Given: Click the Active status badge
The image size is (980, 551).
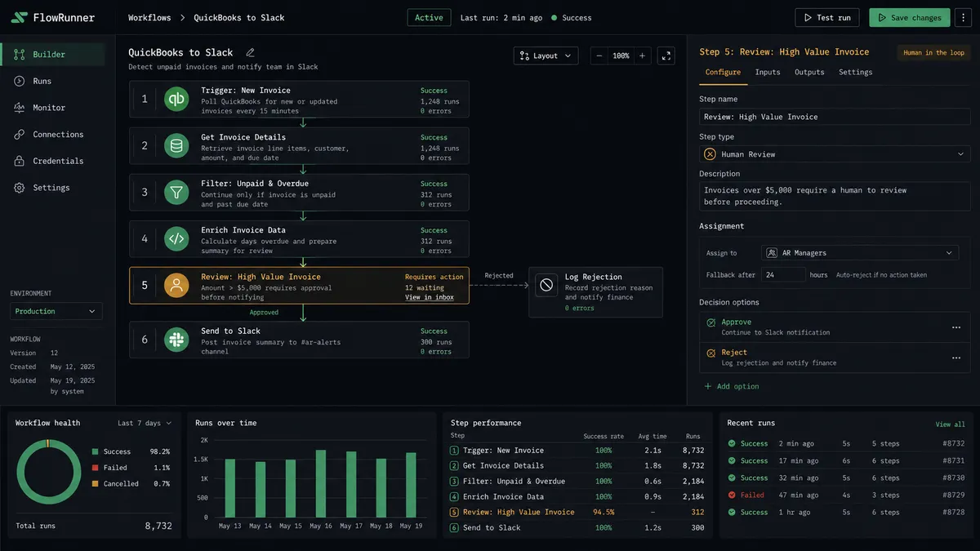Looking at the screenshot, I should pos(429,17).
